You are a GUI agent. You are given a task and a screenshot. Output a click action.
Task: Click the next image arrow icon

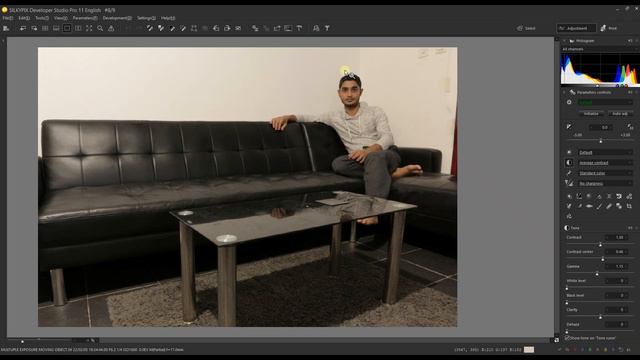[34, 28]
